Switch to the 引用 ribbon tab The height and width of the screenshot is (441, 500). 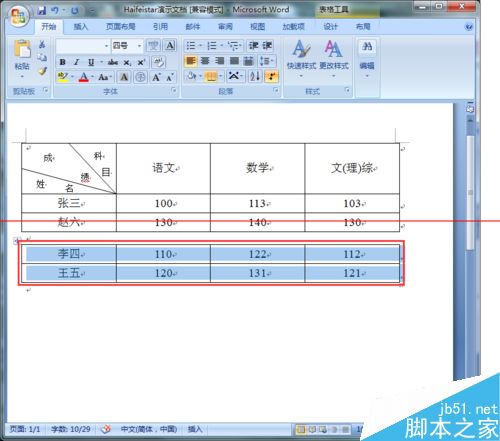[x=160, y=27]
